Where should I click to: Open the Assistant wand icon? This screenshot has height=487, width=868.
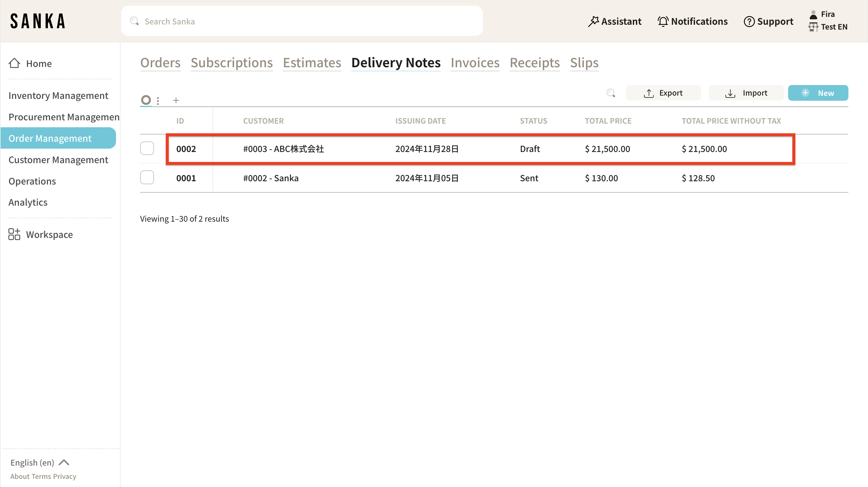coord(593,22)
